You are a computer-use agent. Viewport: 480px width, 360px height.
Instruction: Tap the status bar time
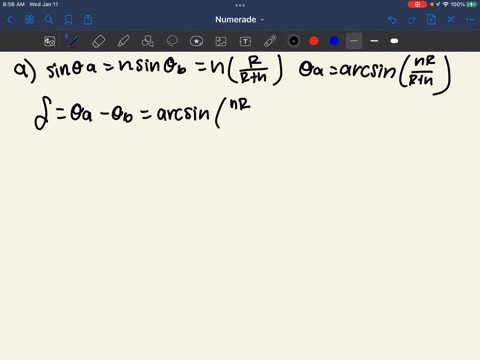point(14,4)
